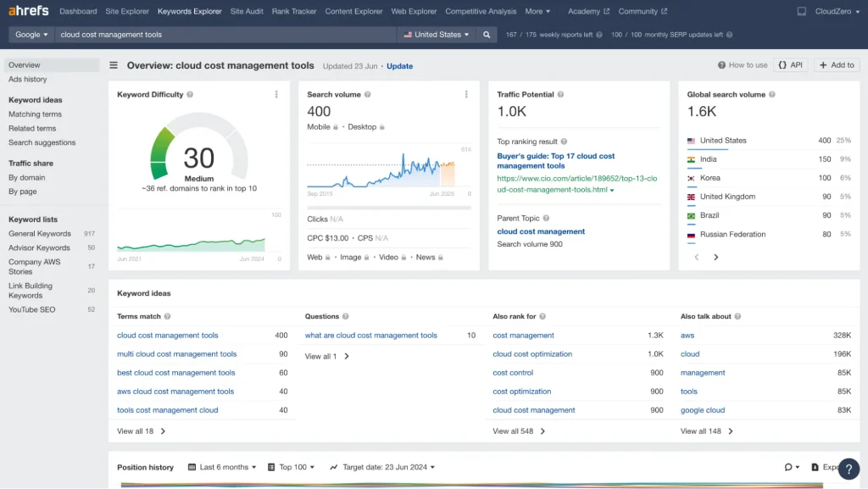The height and width of the screenshot is (489, 868).
Task: Show next countries in global volume
Action: pyautogui.click(x=715, y=258)
